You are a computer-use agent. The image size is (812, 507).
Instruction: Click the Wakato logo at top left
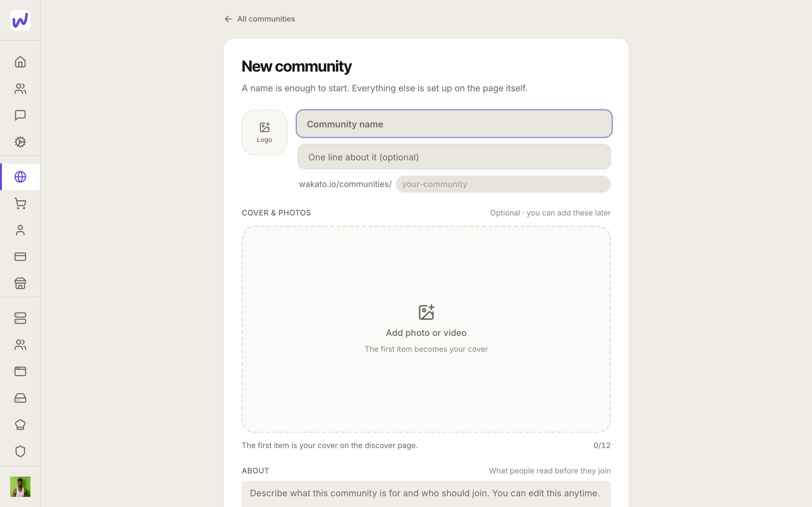[x=20, y=20]
